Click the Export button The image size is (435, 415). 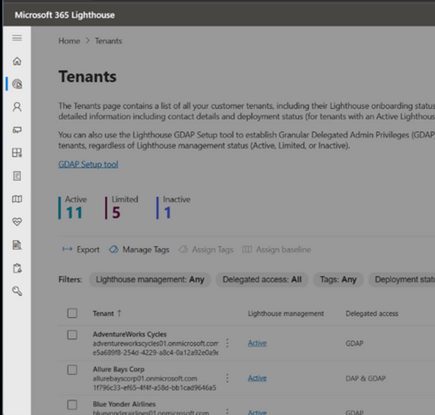click(x=81, y=249)
